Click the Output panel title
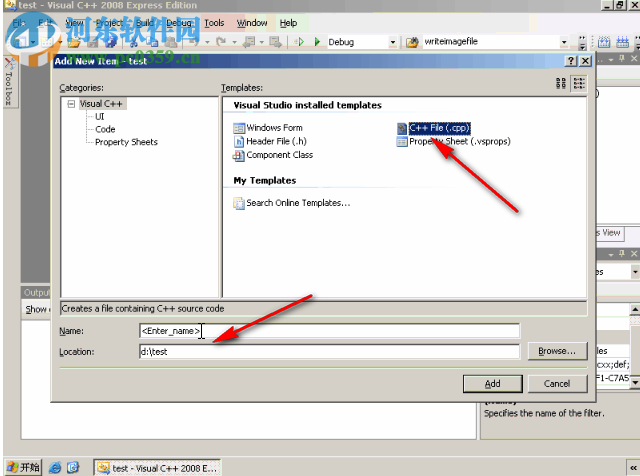 click(x=36, y=293)
